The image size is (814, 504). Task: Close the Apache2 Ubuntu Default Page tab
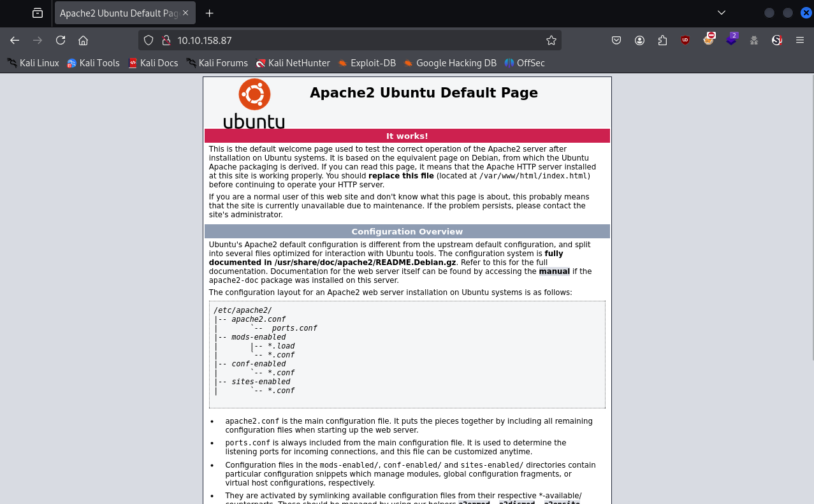coord(185,13)
